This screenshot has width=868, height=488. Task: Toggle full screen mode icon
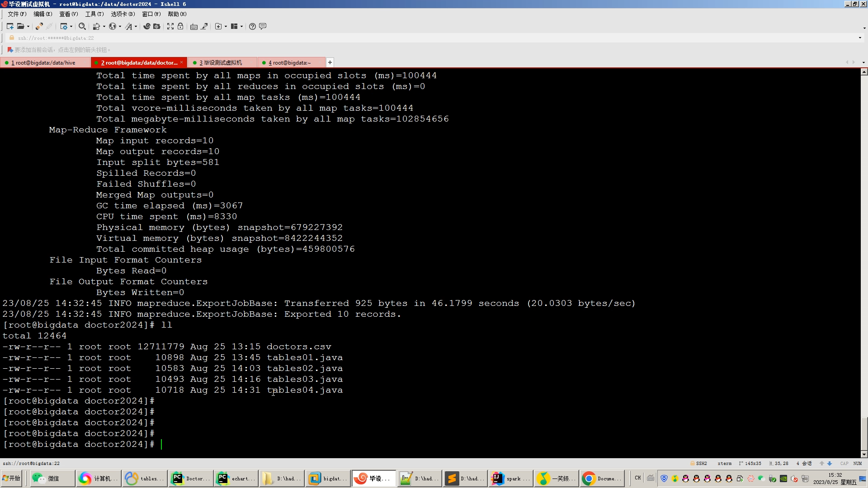coord(170,26)
